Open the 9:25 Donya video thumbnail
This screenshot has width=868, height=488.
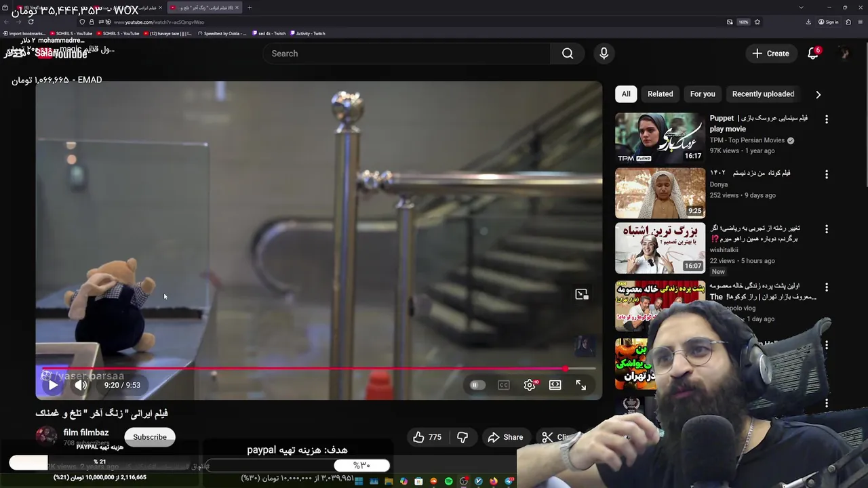660,193
